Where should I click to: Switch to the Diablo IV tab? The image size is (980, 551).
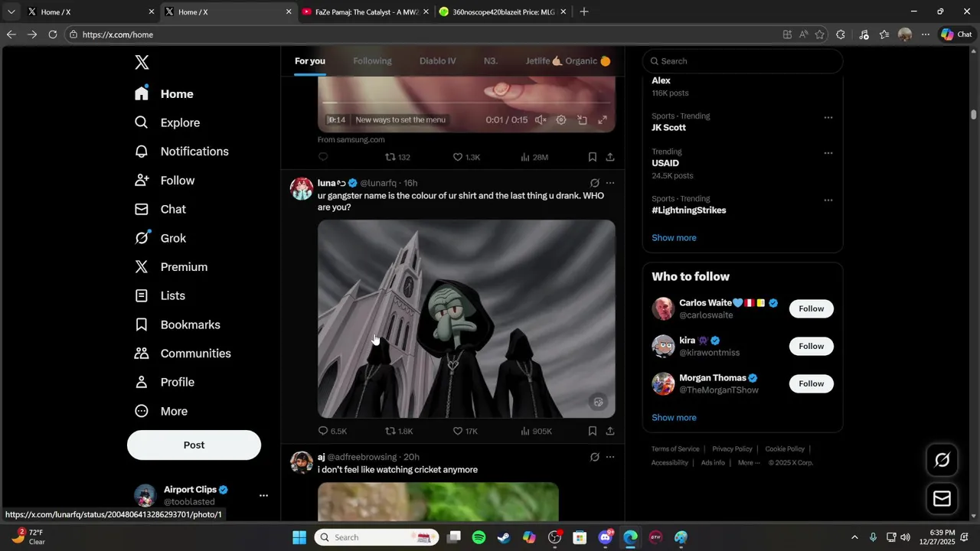click(x=438, y=61)
